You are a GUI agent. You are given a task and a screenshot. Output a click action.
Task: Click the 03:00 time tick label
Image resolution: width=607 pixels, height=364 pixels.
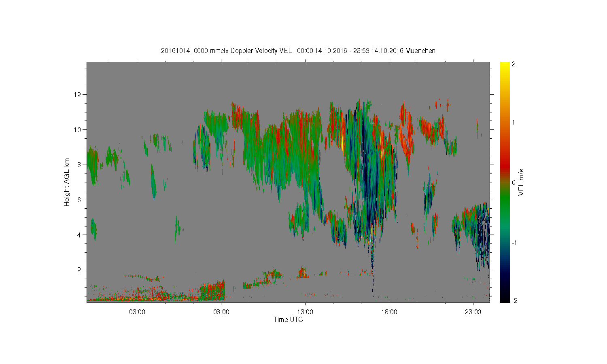tap(137, 312)
